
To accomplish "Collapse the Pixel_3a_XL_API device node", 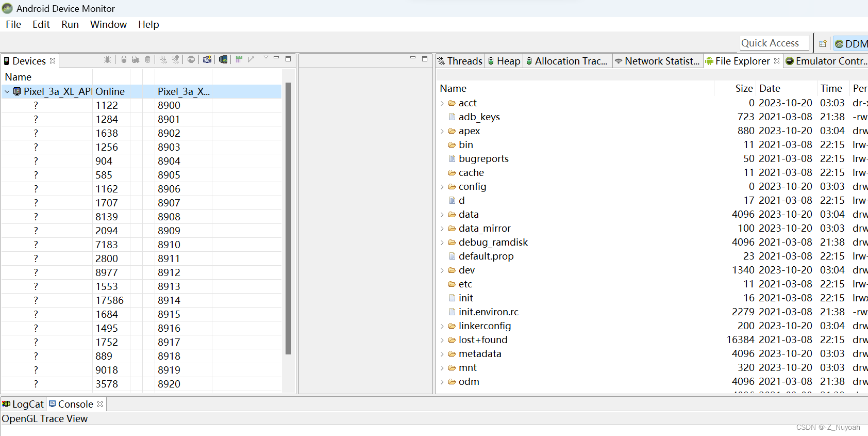I will tap(7, 91).
